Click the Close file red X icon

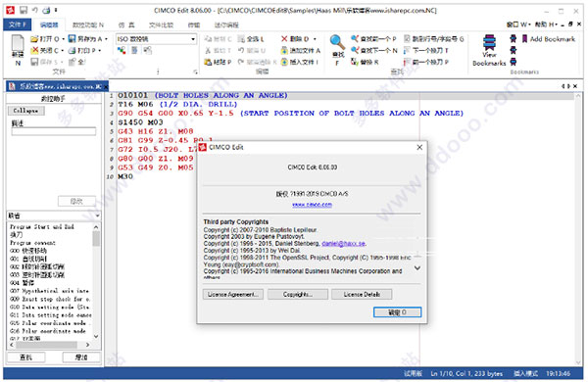[34, 50]
